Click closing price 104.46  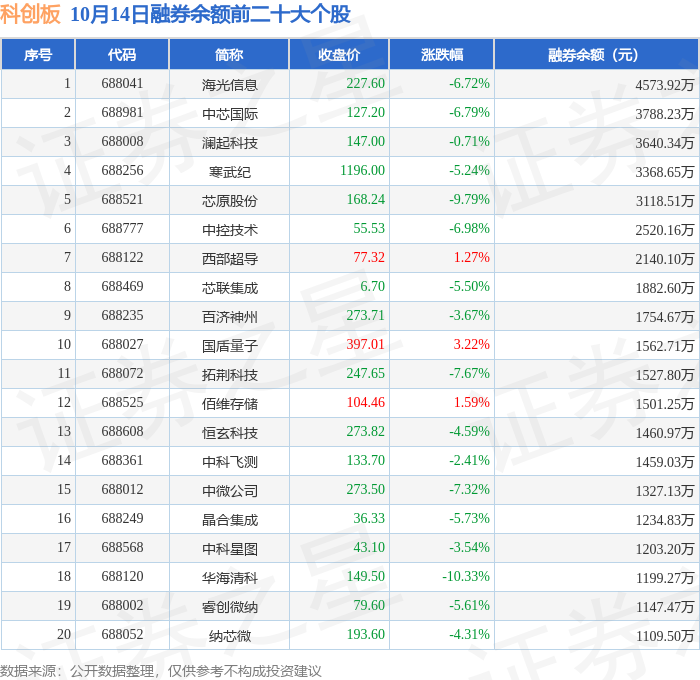click(366, 403)
